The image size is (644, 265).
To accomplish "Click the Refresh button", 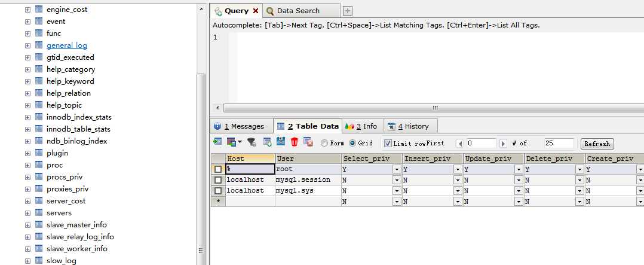I will [597, 144].
